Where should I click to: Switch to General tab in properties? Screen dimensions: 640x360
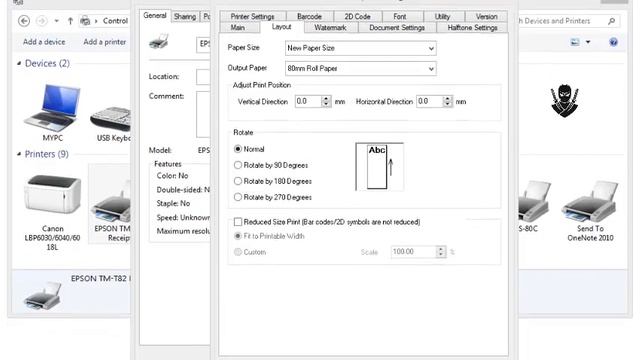pos(155,16)
